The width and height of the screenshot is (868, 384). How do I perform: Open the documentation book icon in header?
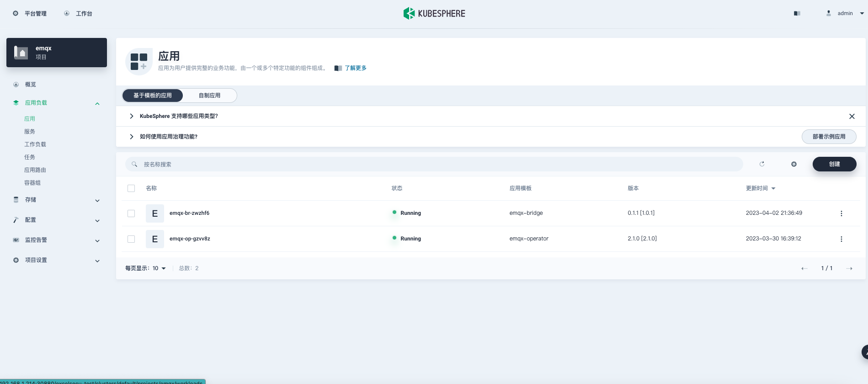click(x=797, y=13)
